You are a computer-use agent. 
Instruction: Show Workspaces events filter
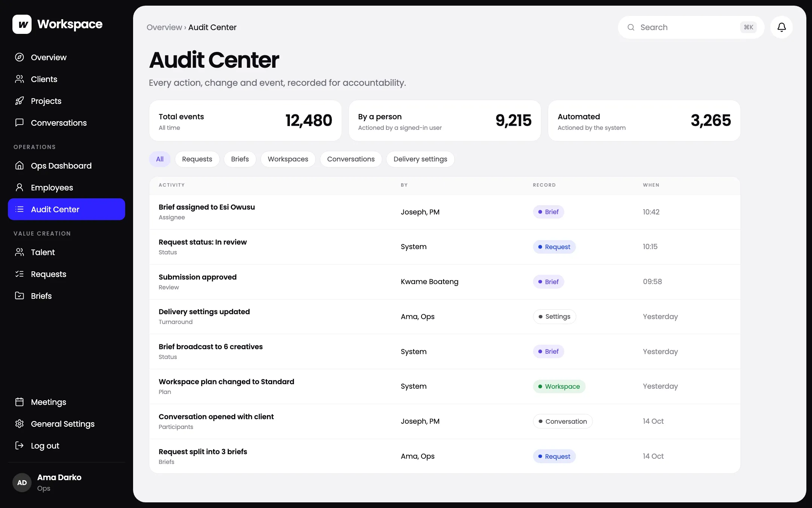[288, 159]
